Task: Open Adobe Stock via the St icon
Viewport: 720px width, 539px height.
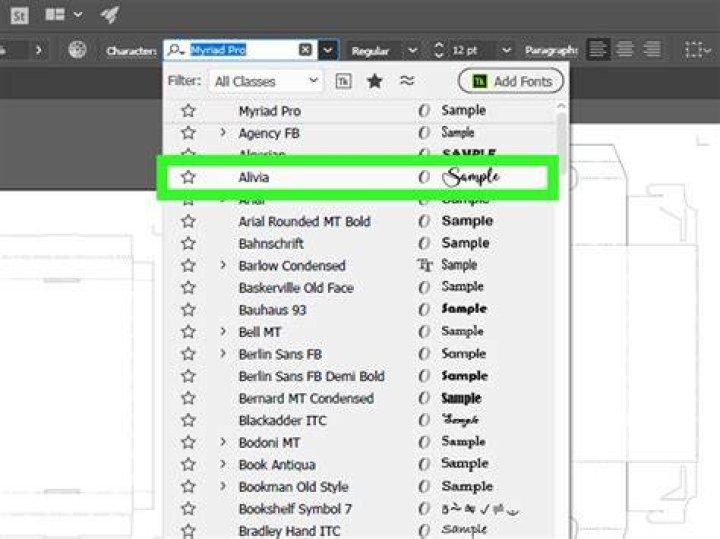Action: [x=19, y=16]
